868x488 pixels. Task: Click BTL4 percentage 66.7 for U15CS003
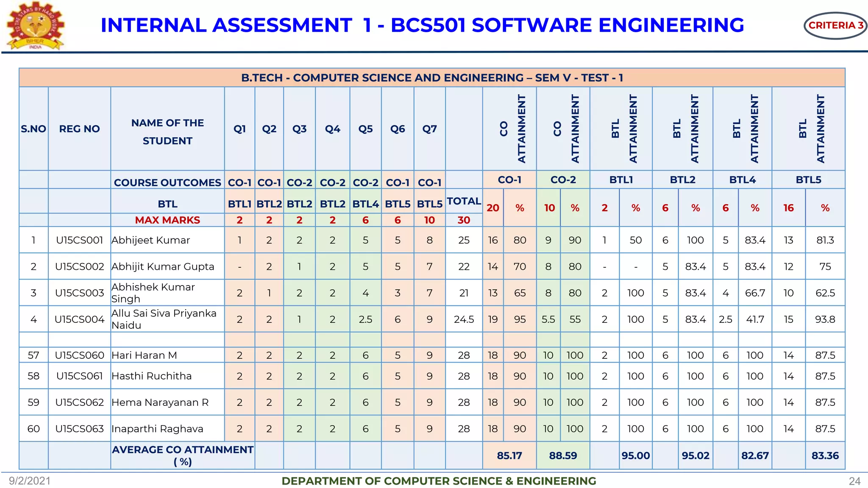755,293
